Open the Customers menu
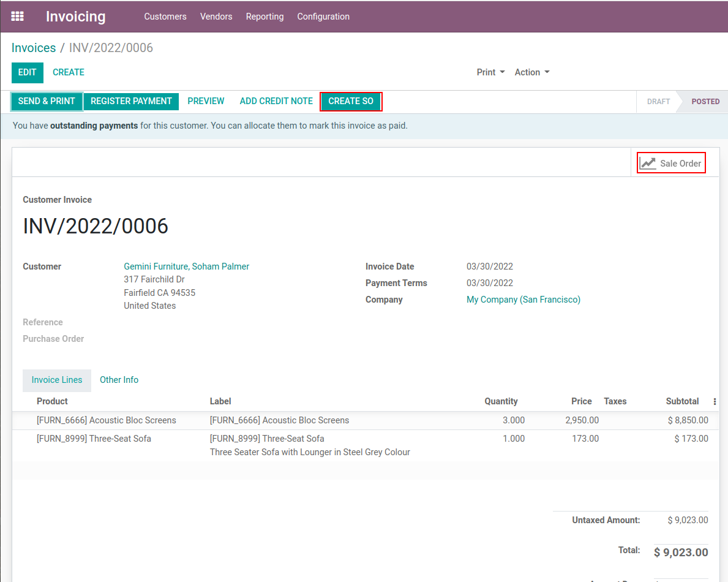 pos(165,17)
